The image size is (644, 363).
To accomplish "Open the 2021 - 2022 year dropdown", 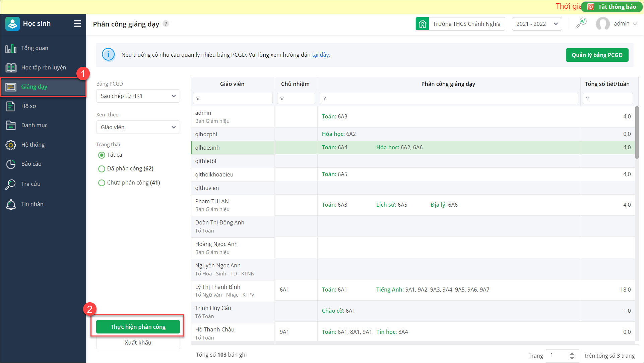I will pyautogui.click(x=536, y=24).
